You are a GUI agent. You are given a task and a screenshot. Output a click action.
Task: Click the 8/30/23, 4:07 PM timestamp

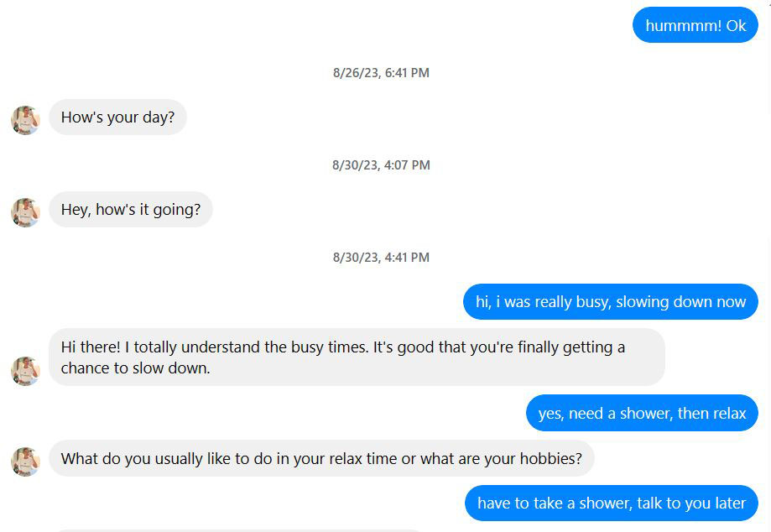[x=381, y=165]
